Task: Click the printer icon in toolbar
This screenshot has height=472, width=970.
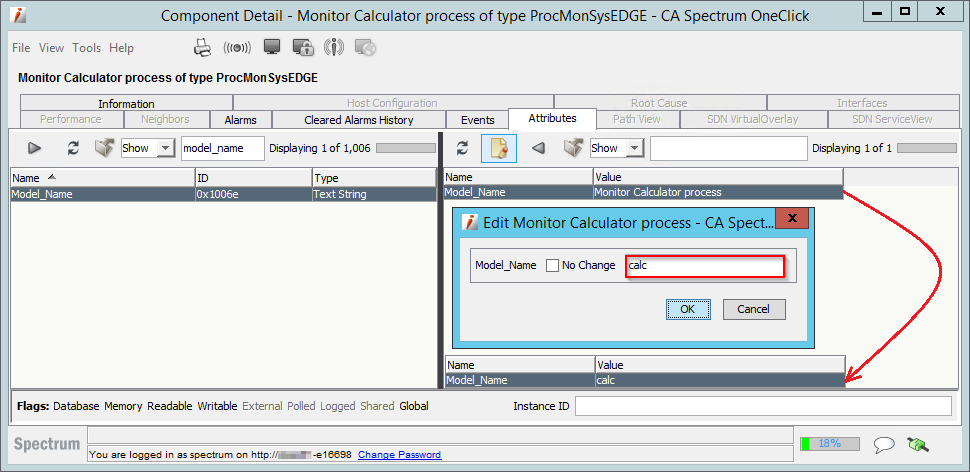Action: pos(203,48)
